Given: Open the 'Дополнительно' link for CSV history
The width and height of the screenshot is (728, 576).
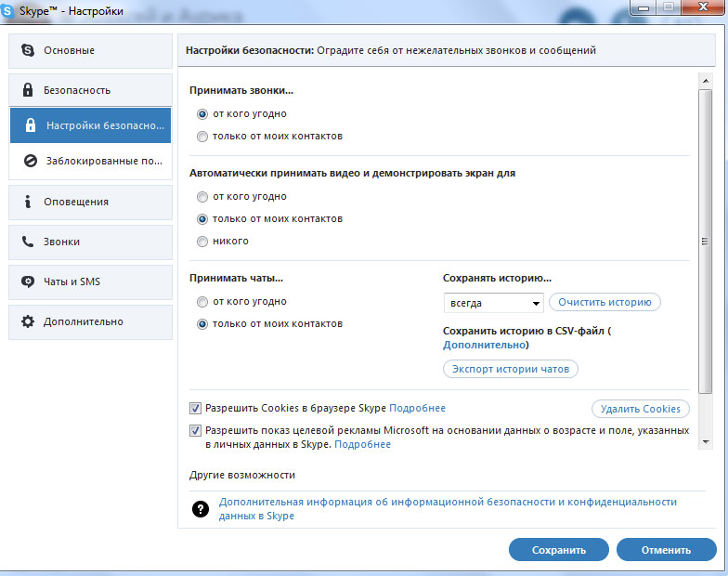Looking at the screenshot, I should click(x=485, y=345).
